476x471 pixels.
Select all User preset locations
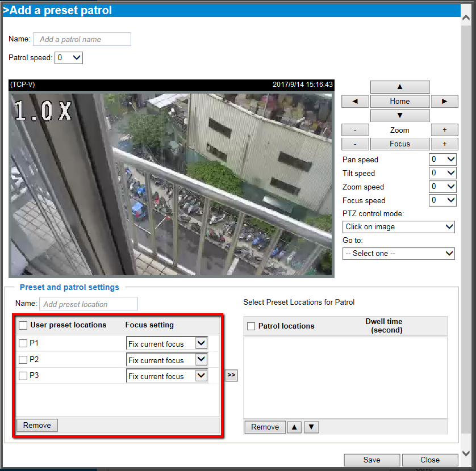pyautogui.click(x=23, y=325)
